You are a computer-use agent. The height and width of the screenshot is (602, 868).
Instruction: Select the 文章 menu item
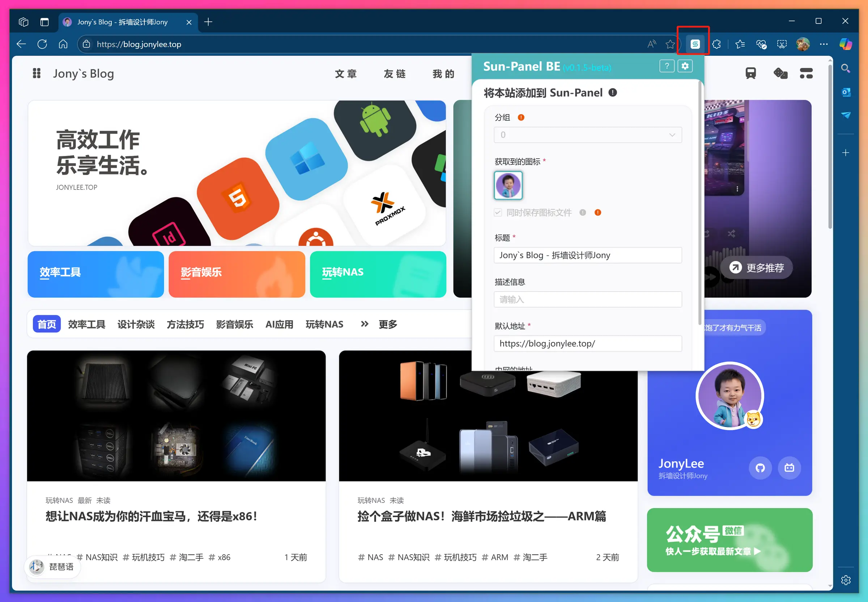[346, 73]
